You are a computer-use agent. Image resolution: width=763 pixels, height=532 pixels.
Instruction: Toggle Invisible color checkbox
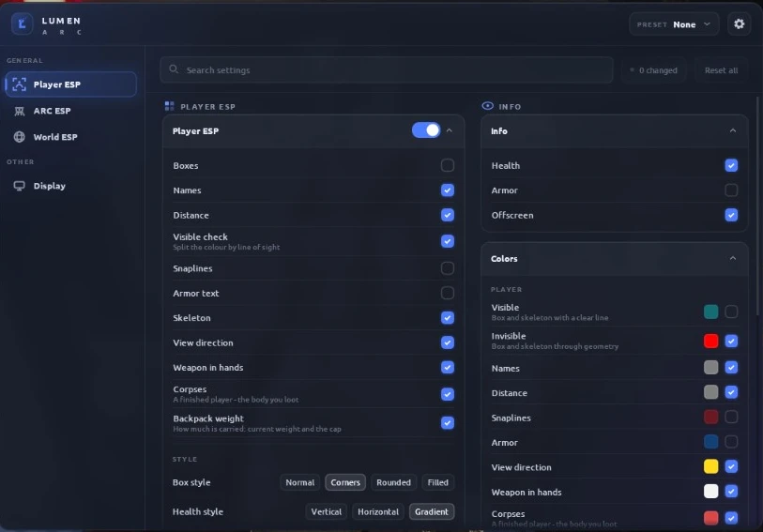[731, 341]
